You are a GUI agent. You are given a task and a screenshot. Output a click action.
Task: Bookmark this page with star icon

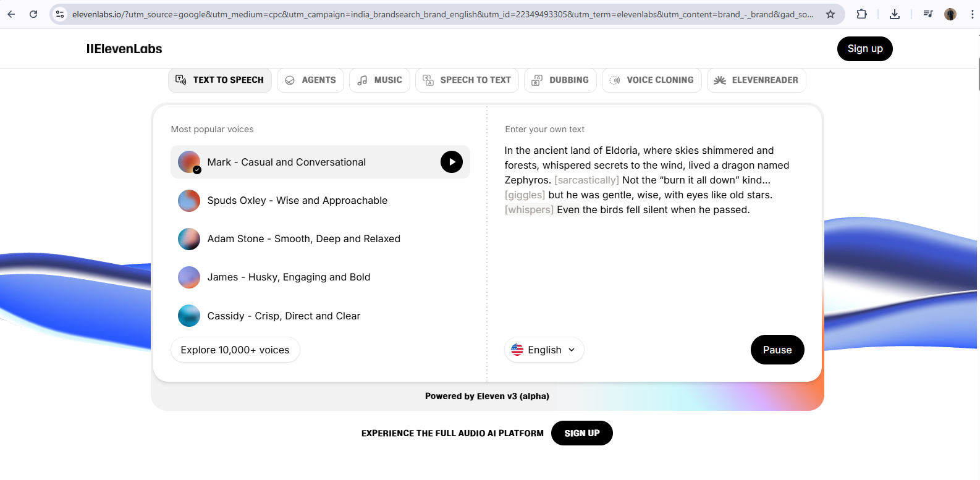(830, 14)
